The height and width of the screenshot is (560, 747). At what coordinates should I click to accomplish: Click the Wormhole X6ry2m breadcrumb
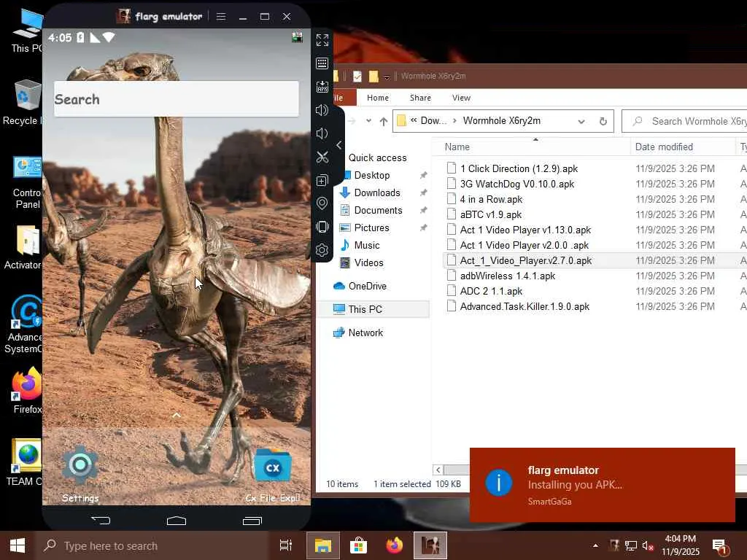[502, 120]
